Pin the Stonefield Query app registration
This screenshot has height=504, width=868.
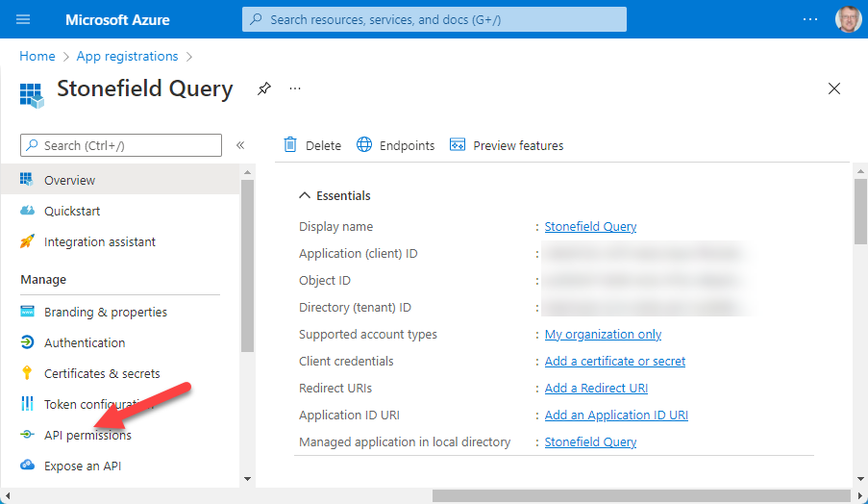click(x=264, y=88)
